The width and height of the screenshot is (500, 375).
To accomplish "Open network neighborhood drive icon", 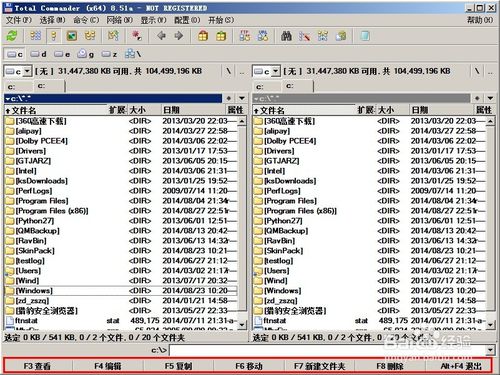I will tap(133, 54).
